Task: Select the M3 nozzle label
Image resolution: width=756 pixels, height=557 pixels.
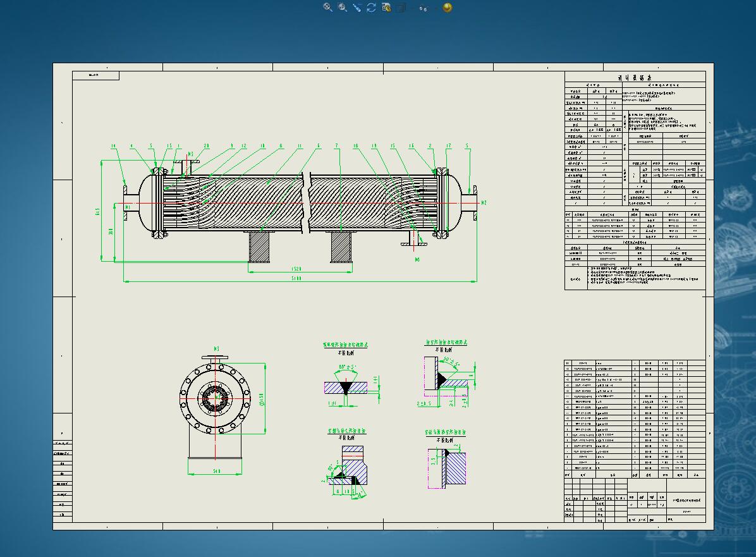Action: point(192,154)
